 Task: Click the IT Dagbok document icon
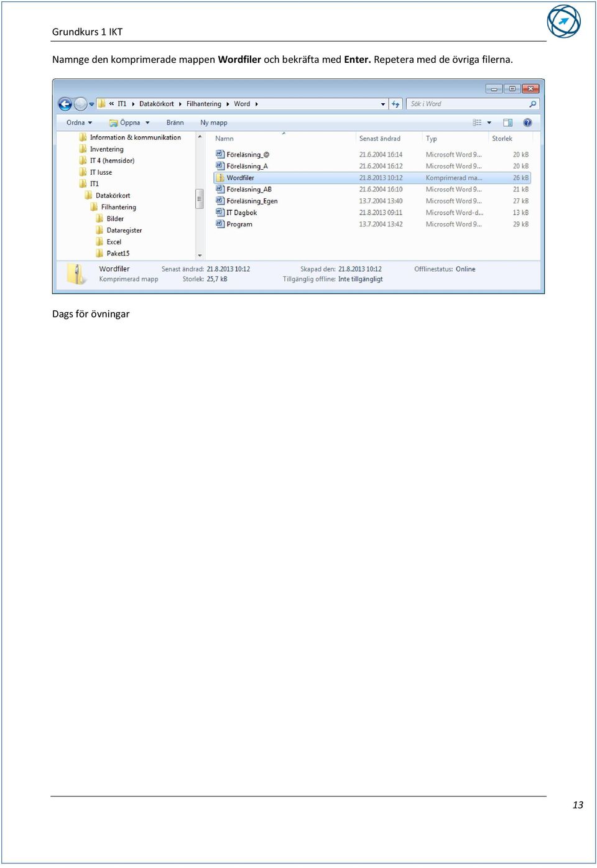coord(220,213)
